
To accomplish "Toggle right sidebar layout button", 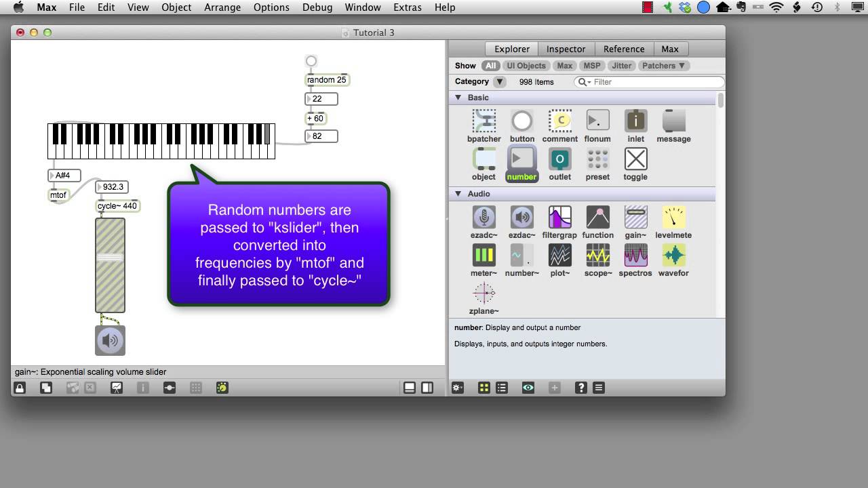I will click(427, 388).
